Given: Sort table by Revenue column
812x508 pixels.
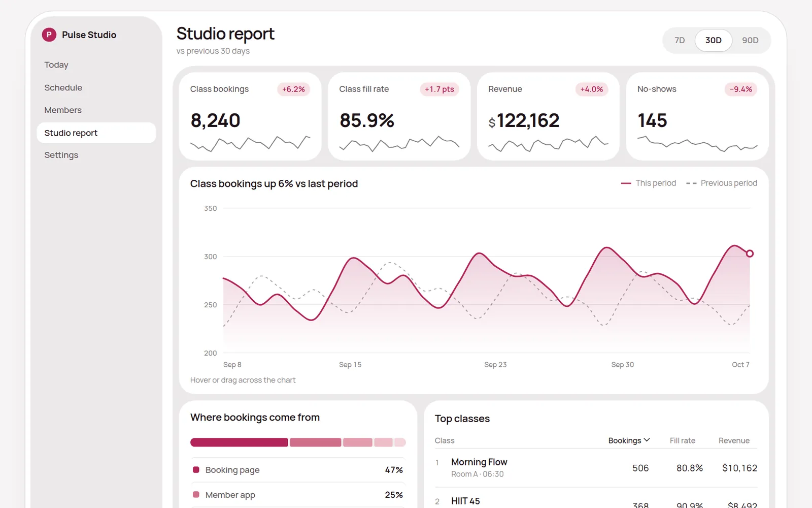Looking at the screenshot, I should click(734, 440).
